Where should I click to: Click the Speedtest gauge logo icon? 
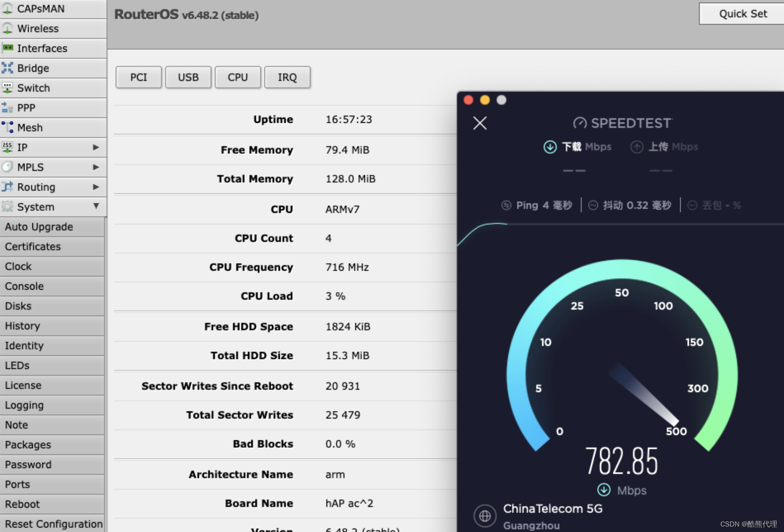[580, 123]
